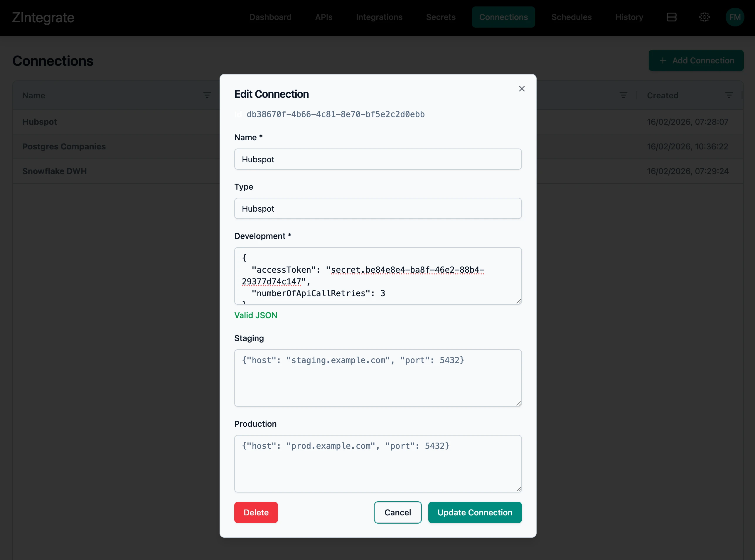Click Add Connection
The height and width of the screenshot is (560, 755).
tap(696, 60)
